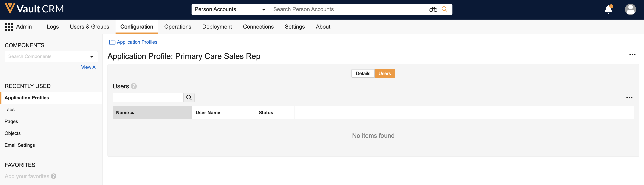Image resolution: width=644 pixels, height=185 pixels.
Task: Open the Users table ellipsis menu
Action: 629,98
